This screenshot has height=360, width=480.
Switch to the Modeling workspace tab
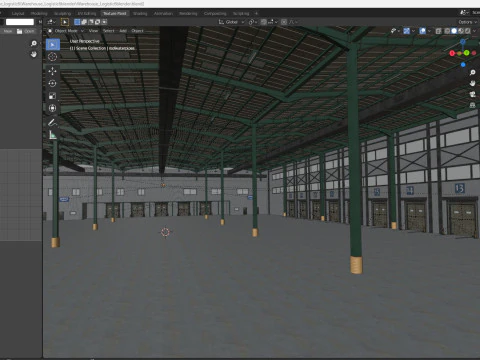click(39, 13)
